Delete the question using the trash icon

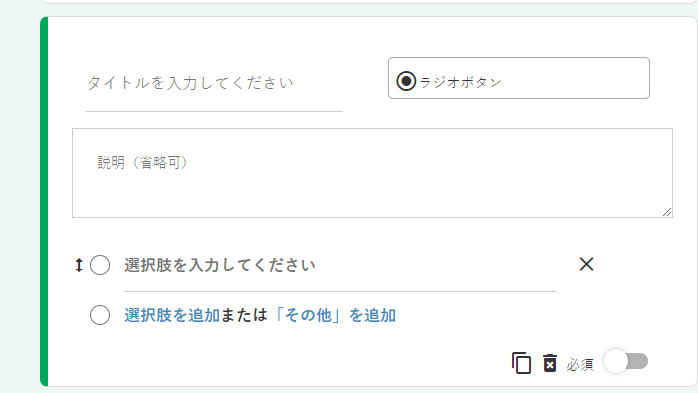tap(550, 363)
